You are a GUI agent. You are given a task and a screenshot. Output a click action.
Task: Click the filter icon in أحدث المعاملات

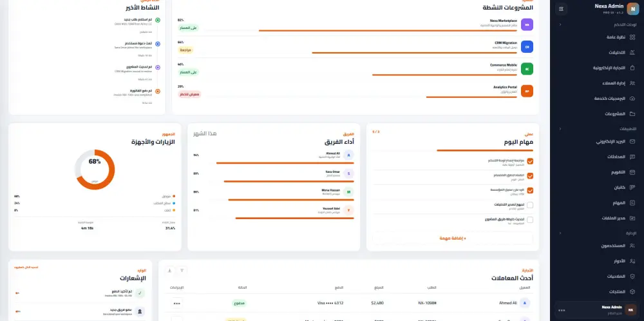pos(182,271)
